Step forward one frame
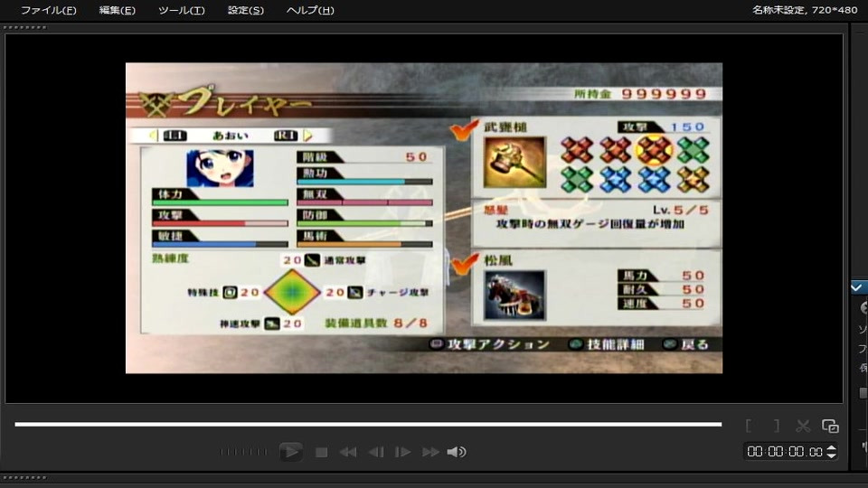 (402, 452)
